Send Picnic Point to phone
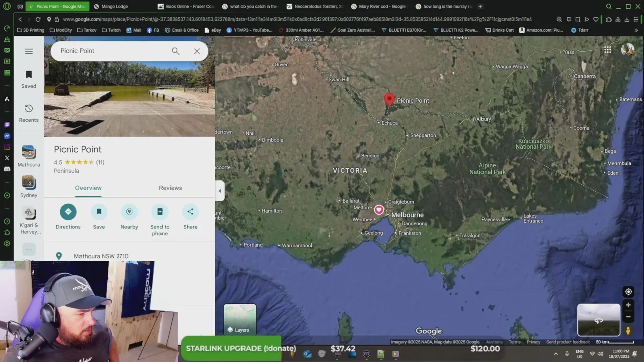 160,220
